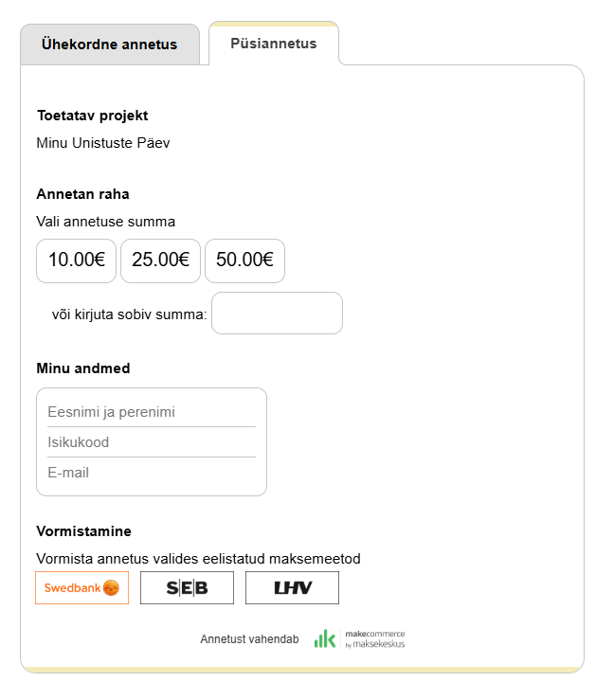Select the LHV bank payment logo
614x700 pixels.
coord(292,587)
